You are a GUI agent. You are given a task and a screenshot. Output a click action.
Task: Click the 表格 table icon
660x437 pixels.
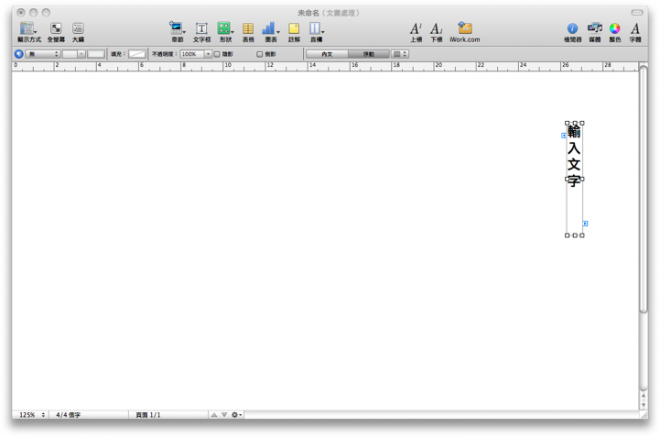pyautogui.click(x=247, y=29)
